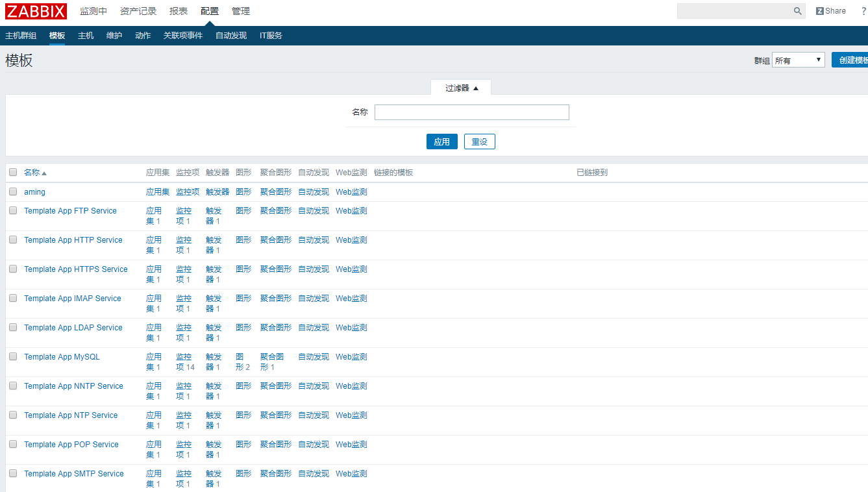Open the 配置 menu
868x492 pixels.
[210, 11]
